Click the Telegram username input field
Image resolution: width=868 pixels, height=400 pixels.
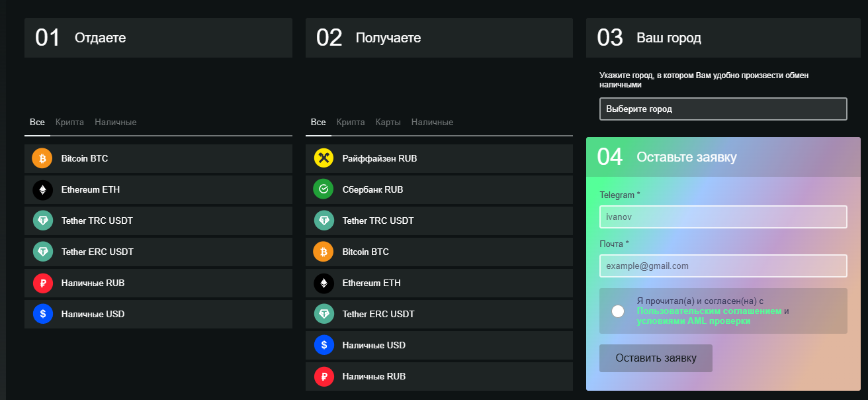[x=723, y=217]
